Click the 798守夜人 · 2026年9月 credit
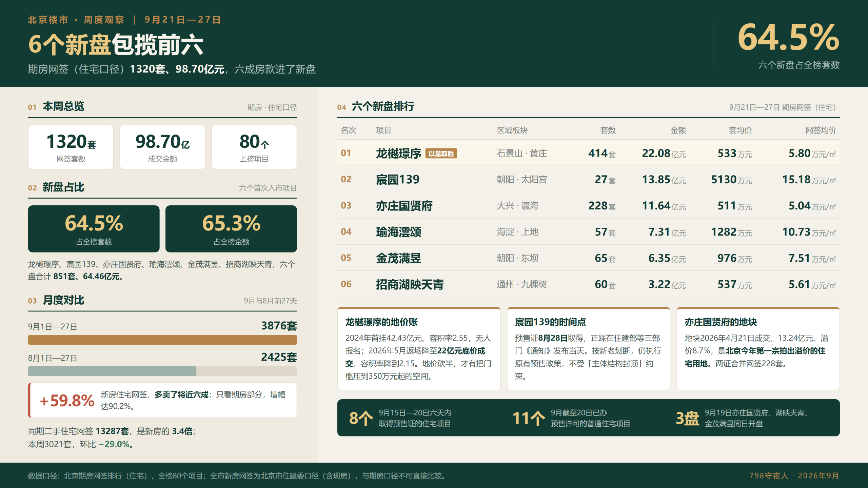The width and height of the screenshot is (868, 488). click(x=794, y=476)
